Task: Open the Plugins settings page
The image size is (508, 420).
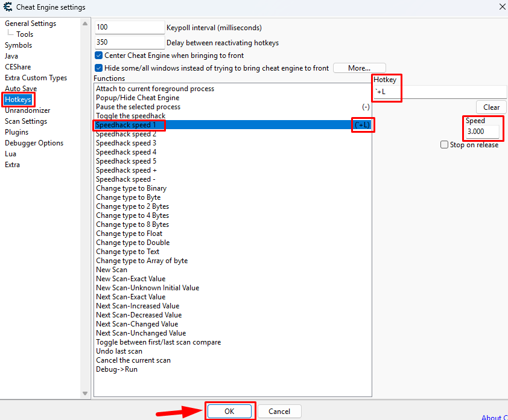Action: point(16,132)
